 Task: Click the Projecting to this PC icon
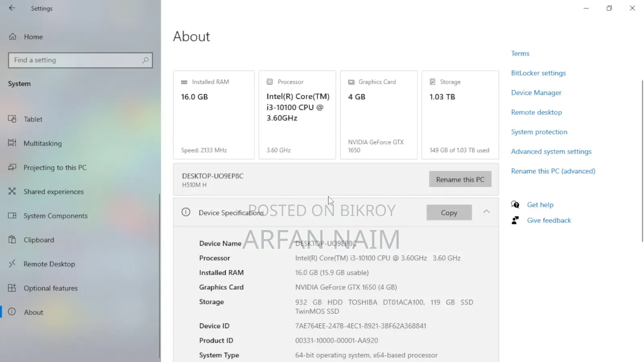pos(12,167)
